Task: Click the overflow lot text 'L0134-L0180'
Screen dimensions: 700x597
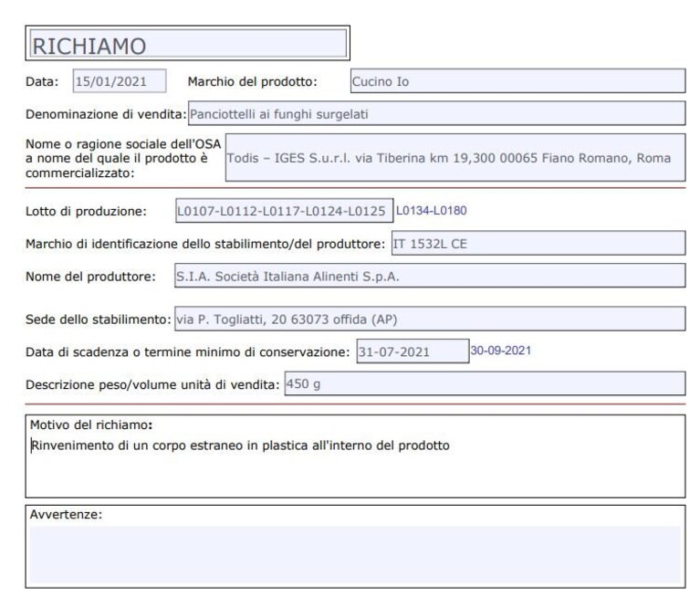Action: coord(432,210)
